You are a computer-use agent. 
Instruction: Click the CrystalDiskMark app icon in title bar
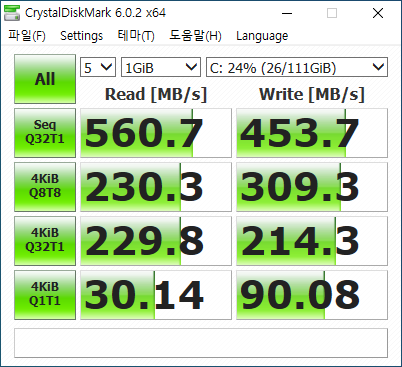[x=12, y=13]
